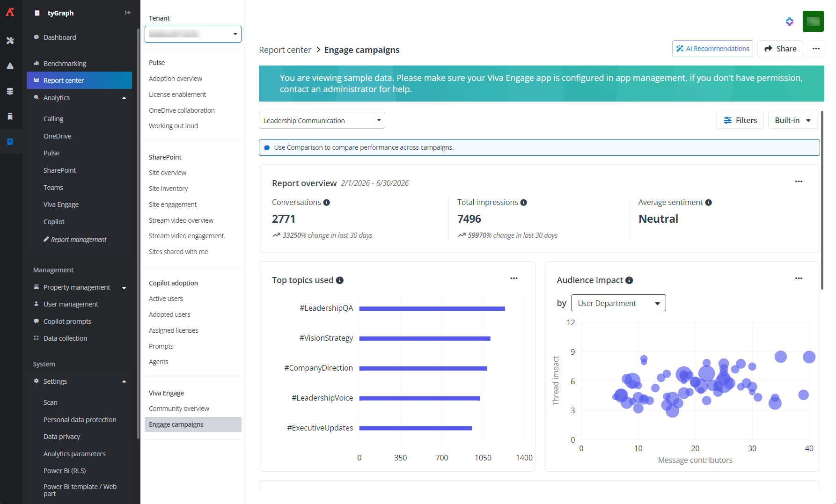The height and width of the screenshot is (504, 836).
Task: Click the info icon next to Audience impact
Action: pos(629,280)
